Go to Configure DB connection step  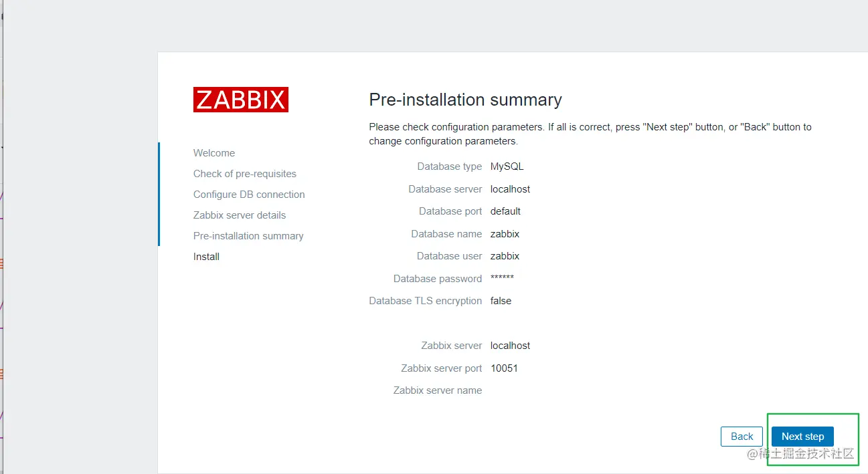click(249, 195)
